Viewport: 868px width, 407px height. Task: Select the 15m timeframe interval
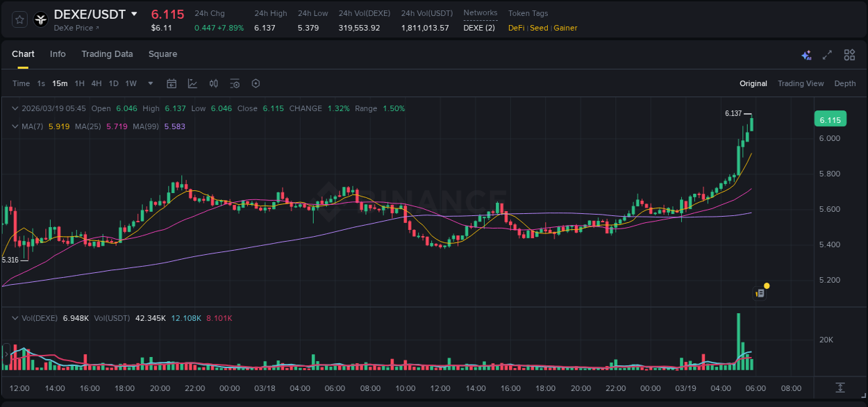pos(60,83)
